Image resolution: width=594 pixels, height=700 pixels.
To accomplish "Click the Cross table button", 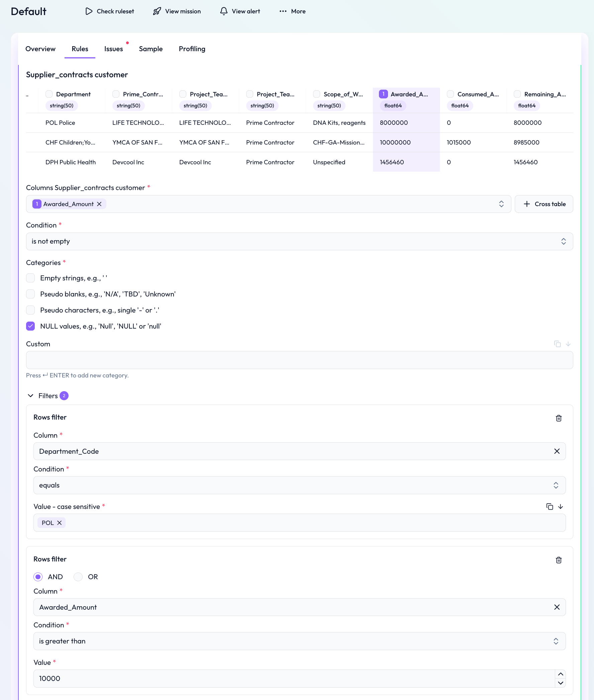I will [x=544, y=204].
